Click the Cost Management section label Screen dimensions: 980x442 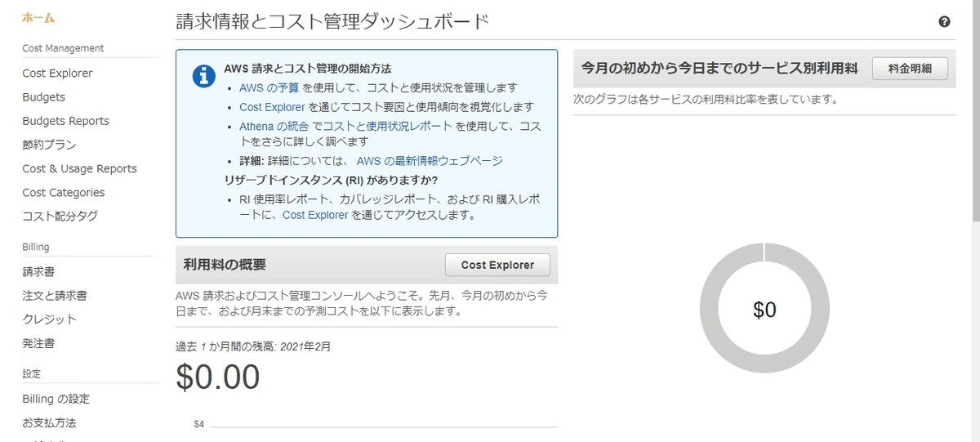[63, 48]
